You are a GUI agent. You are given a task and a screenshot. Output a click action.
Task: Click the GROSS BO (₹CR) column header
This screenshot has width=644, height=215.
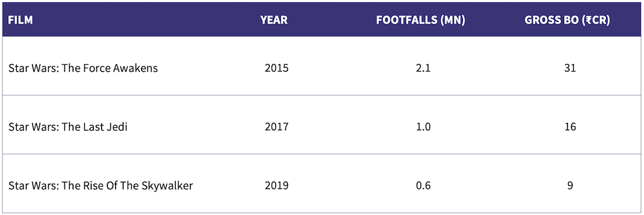click(x=567, y=20)
